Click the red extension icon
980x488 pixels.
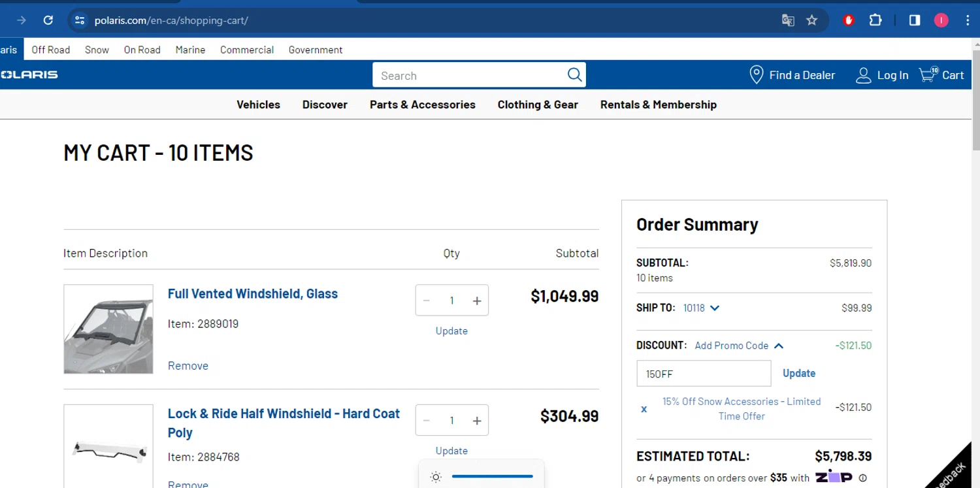tap(849, 20)
